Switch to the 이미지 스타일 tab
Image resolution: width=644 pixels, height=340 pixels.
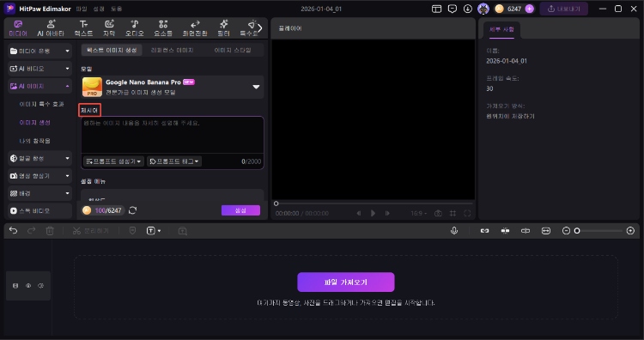233,50
